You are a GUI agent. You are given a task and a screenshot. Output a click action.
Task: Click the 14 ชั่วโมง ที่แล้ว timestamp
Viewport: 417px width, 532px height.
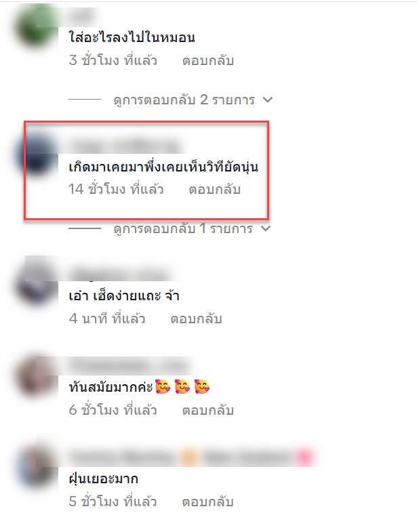pos(116,189)
